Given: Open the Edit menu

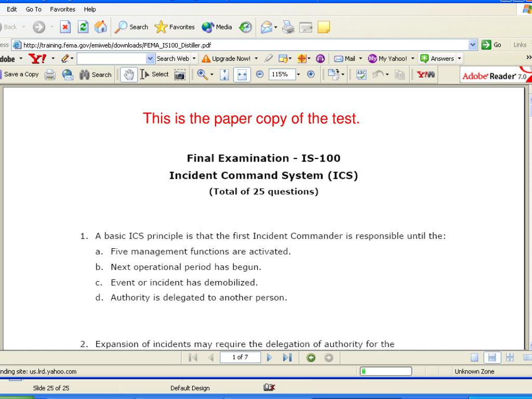Looking at the screenshot, I should [12, 9].
